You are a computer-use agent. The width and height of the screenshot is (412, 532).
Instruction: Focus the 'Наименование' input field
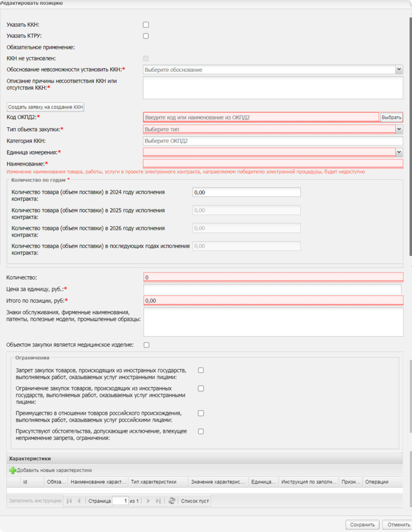click(273, 164)
